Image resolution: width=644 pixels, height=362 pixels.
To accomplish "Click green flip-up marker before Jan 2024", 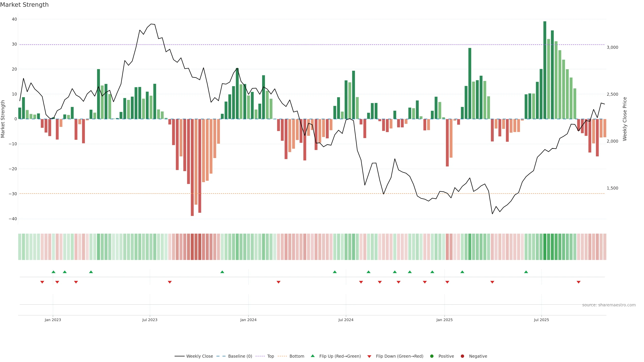I will click(222, 272).
